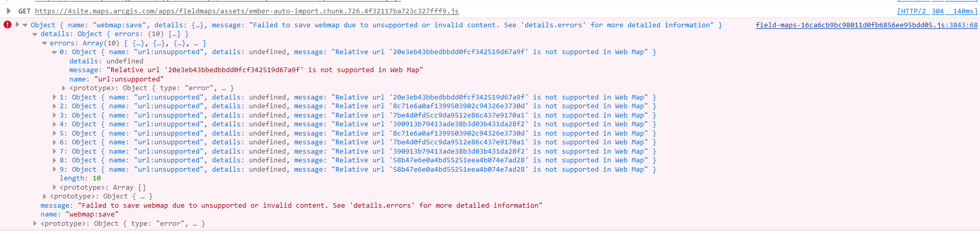Select the length: 10 property row

(80, 178)
